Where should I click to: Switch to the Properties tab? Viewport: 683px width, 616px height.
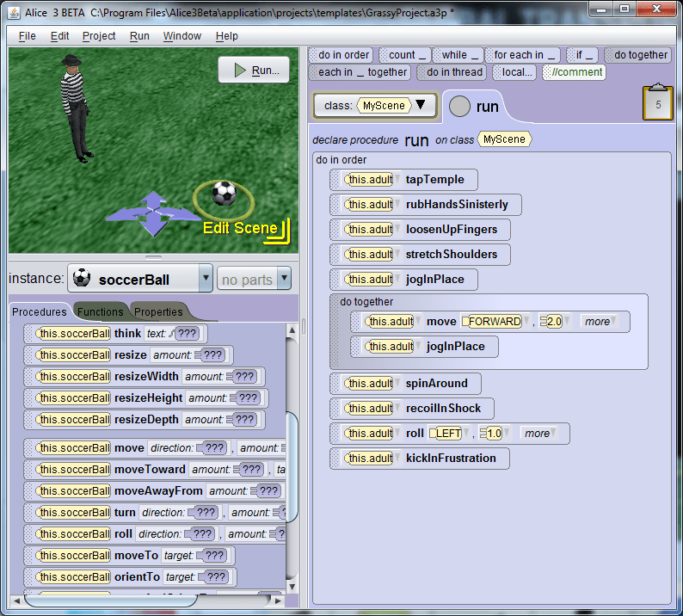pos(158,312)
